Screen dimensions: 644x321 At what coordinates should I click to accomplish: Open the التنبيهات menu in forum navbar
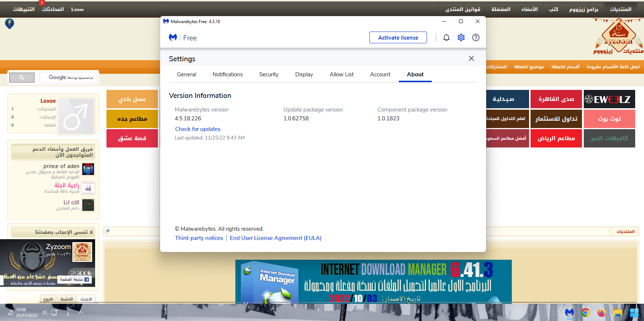pos(24,9)
